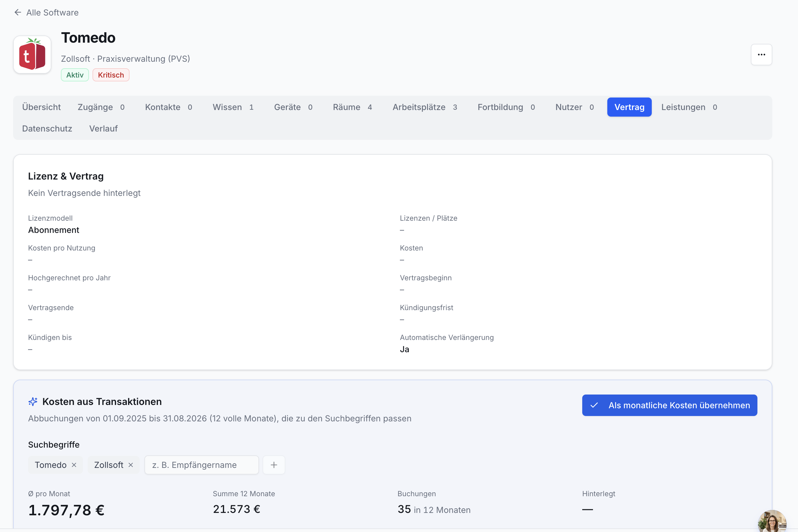Open the three-dots more options menu
Viewport: 798px width, 532px height.
click(761, 55)
